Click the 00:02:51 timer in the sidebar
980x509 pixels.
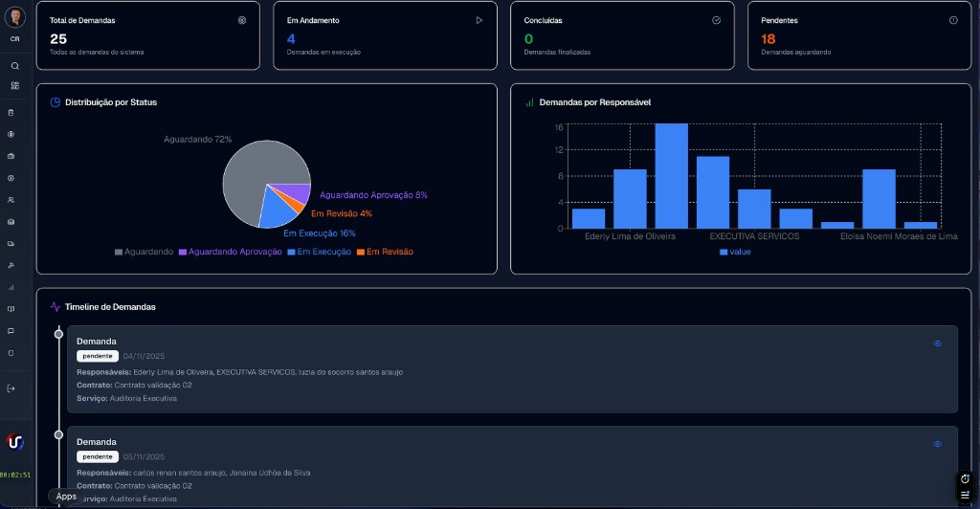[15, 475]
